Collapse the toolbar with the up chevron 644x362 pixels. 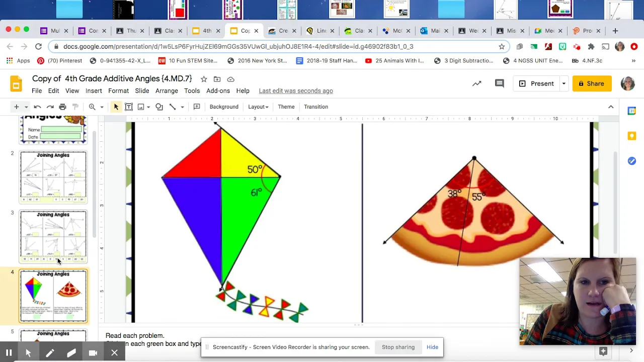[611, 107]
